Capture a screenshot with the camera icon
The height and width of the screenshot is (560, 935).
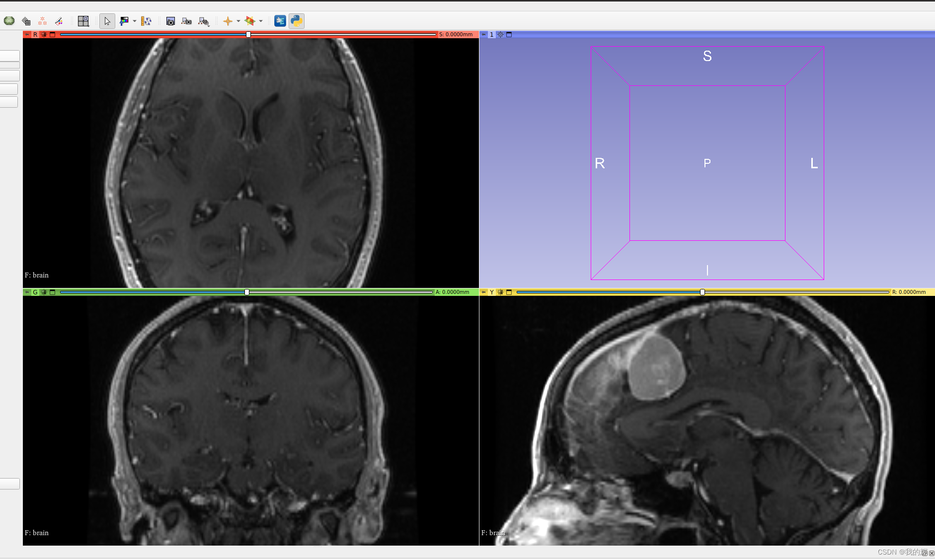click(170, 21)
